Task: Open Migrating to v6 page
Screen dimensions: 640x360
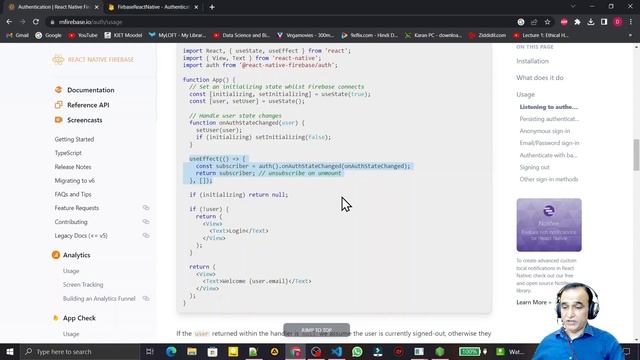Action: (x=74, y=180)
